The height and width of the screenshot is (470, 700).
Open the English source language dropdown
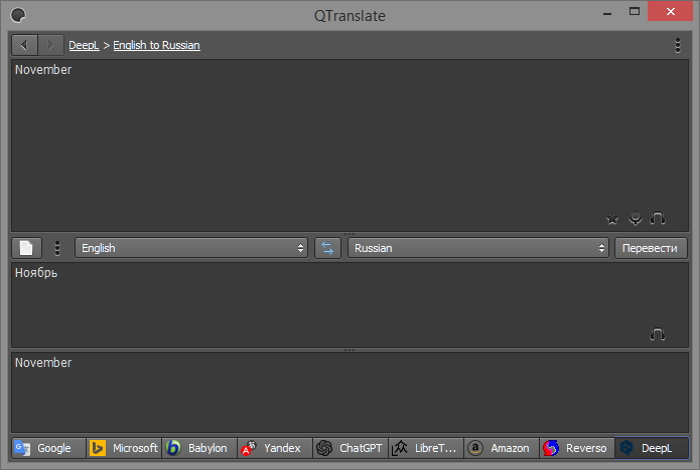click(x=191, y=248)
